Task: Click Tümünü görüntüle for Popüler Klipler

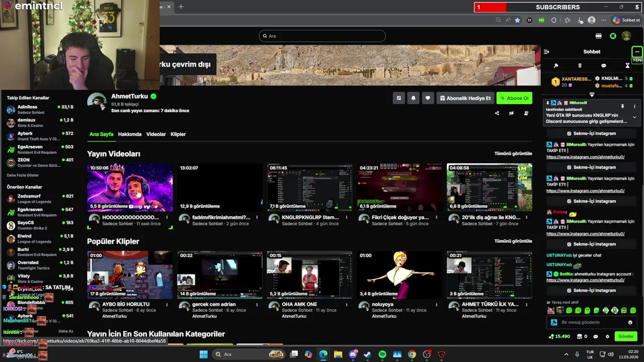Action: [513, 241]
